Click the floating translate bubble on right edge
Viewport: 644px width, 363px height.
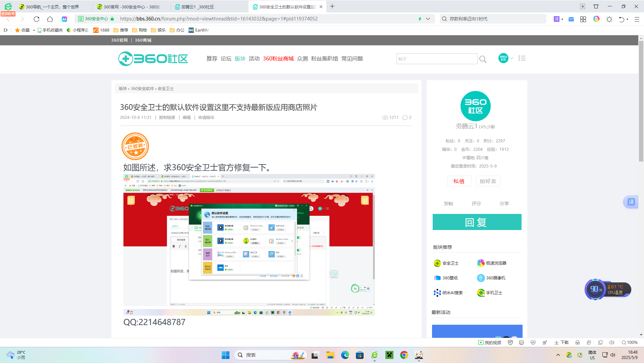tap(631, 202)
